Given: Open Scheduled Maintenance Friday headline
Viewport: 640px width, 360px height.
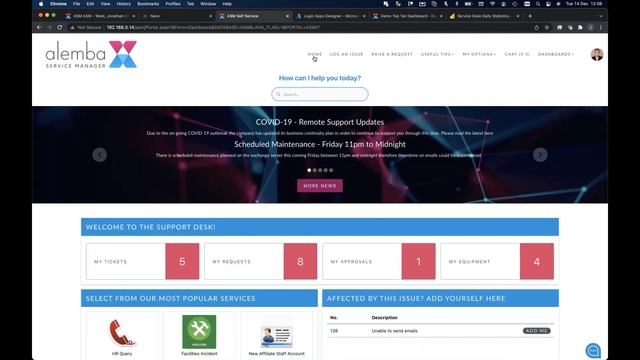Looking at the screenshot, I should coord(320,144).
